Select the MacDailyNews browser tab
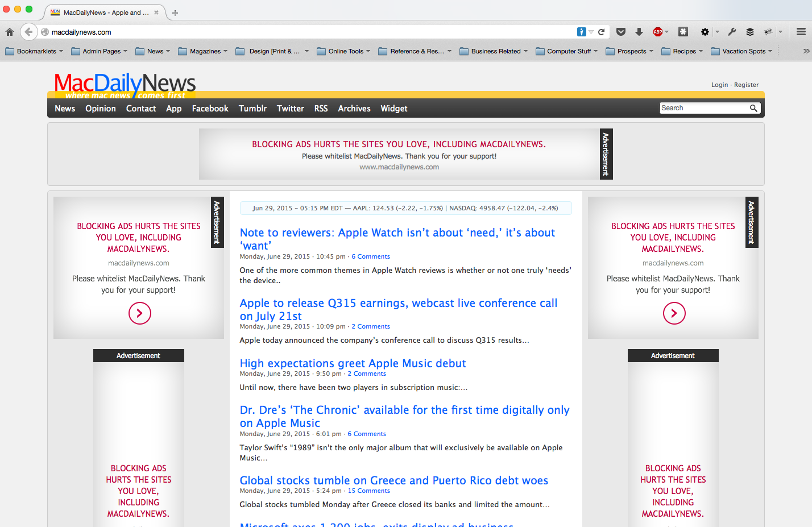 (x=105, y=13)
